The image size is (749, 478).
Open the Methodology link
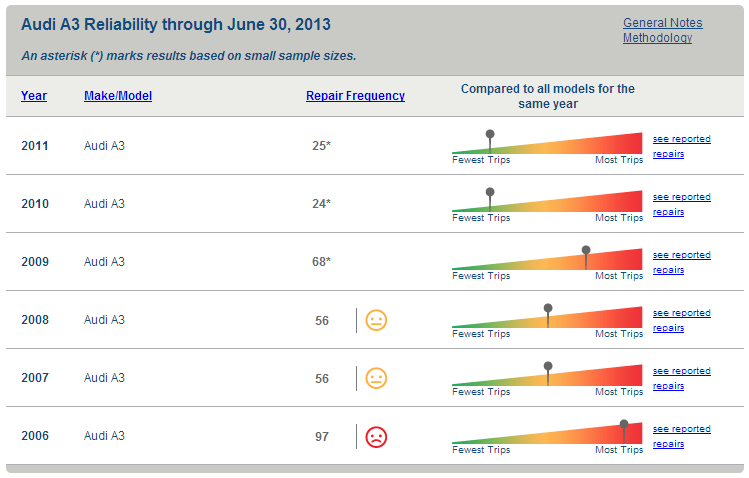point(657,38)
